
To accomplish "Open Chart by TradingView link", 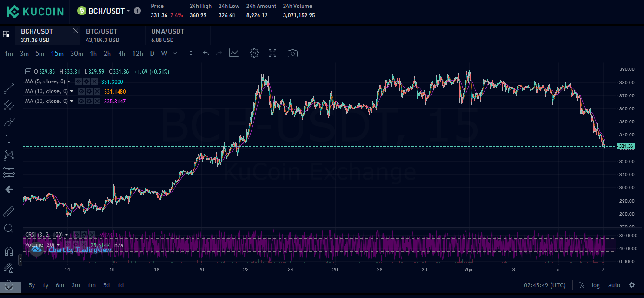I will [x=80, y=250].
